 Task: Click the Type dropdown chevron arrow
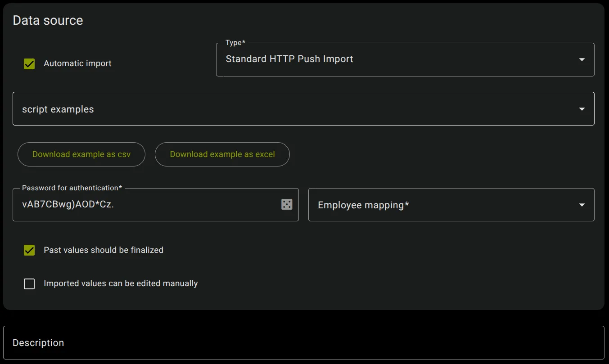582,59
